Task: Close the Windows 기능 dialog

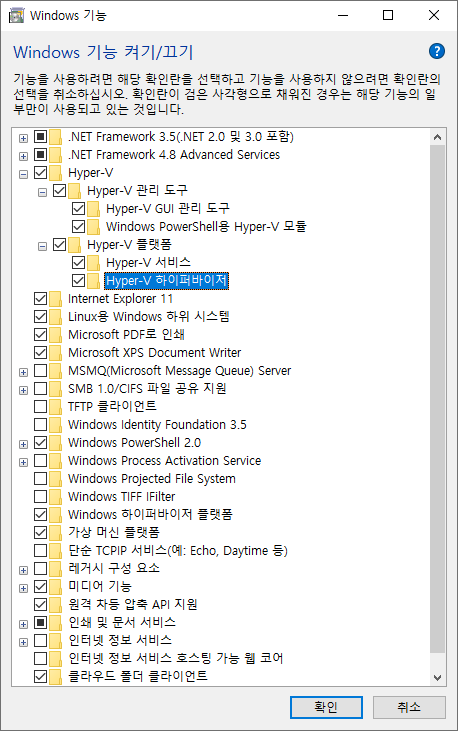Action: pyautogui.click(x=434, y=15)
